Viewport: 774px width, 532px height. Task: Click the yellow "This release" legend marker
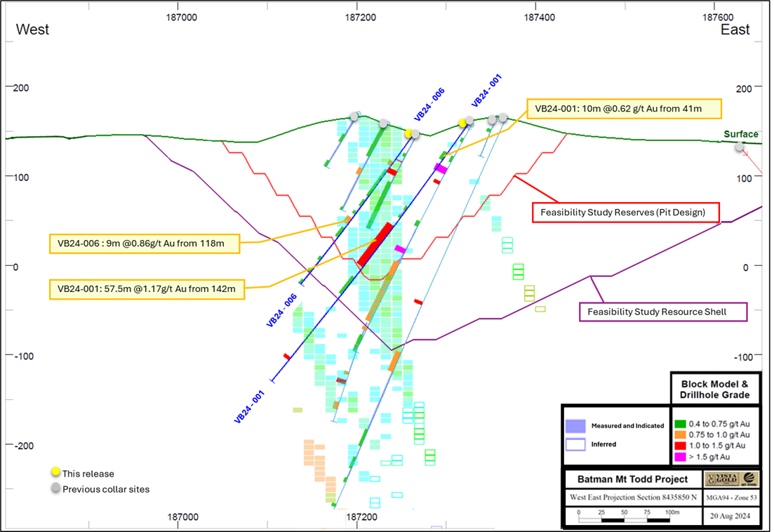coord(55,472)
